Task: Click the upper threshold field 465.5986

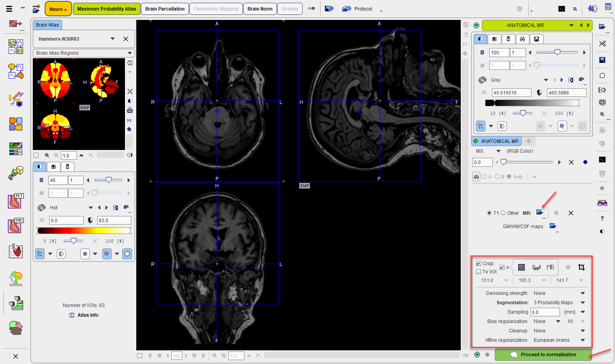Action: 567,93
